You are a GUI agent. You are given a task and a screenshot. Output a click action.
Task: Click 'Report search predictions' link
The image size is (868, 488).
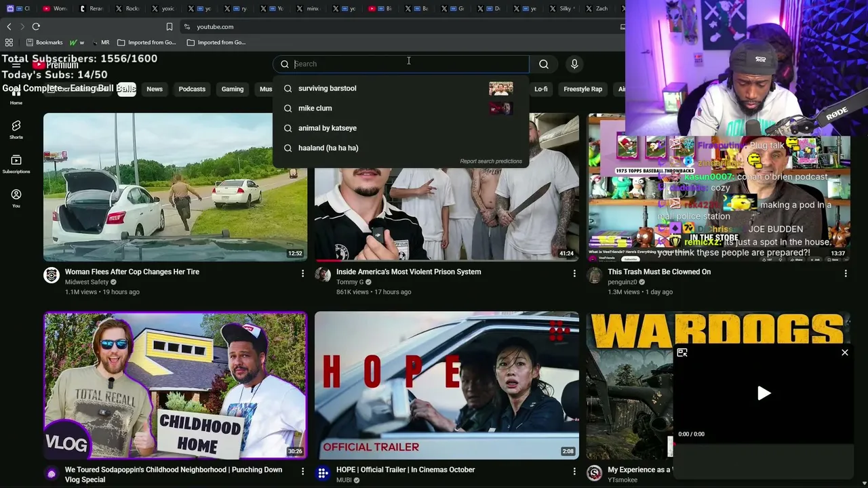[491, 161]
